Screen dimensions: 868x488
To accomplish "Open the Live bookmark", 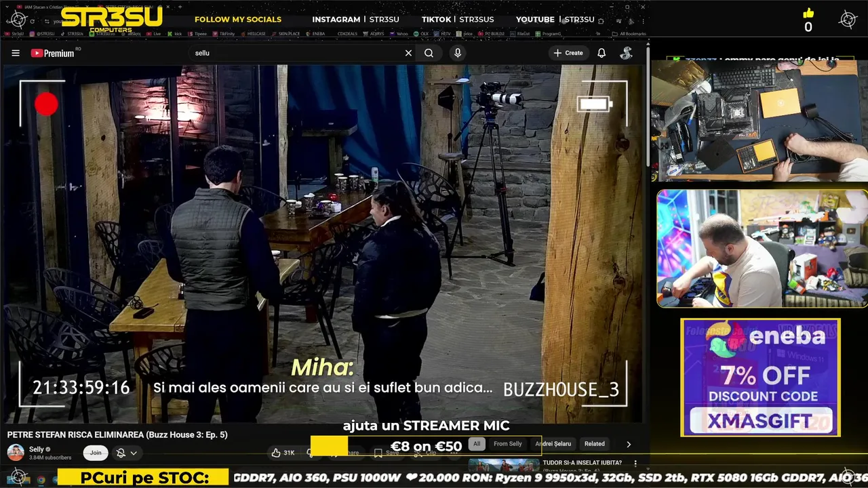I will (153, 34).
